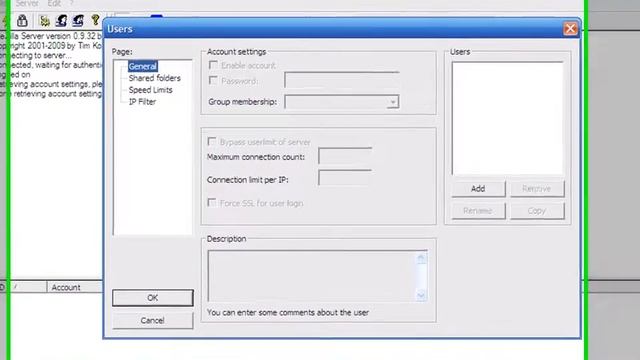The width and height of the screenshot is (640, 360).
Task: Click the yellow question mark help icon
Action: pos(96,20)
